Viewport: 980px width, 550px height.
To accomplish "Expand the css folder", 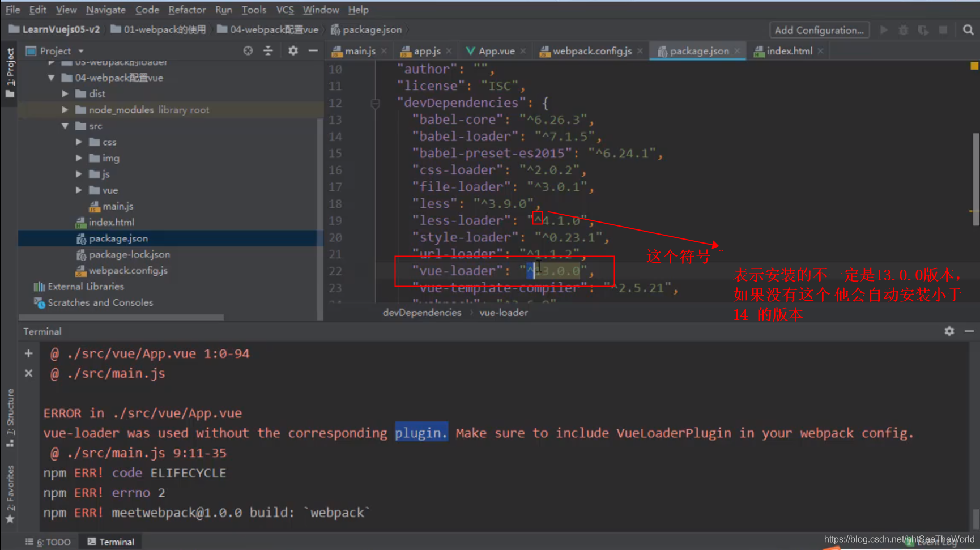I will [x=79, y=142].
